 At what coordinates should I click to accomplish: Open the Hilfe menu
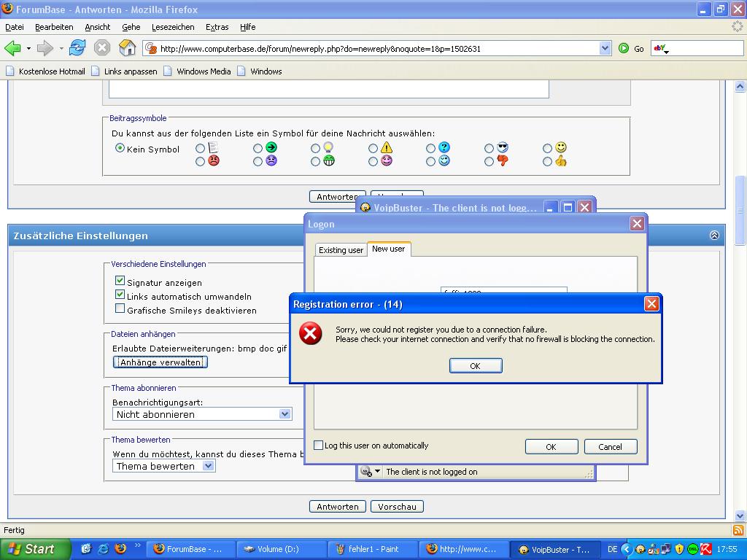[248, 27]
